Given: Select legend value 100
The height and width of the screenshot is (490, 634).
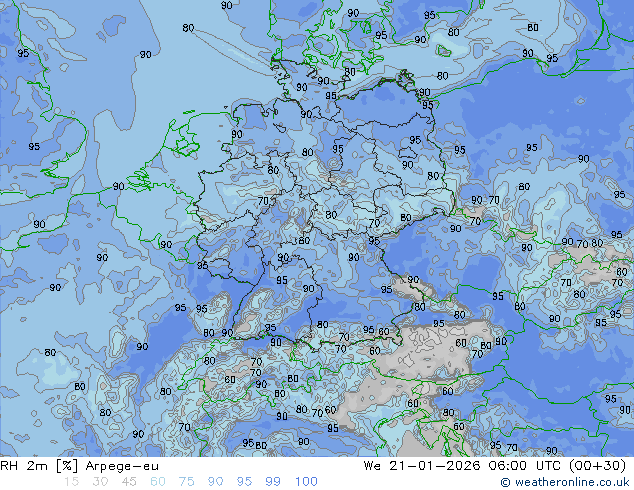Looking at the screenshot, I should (306, 482).
